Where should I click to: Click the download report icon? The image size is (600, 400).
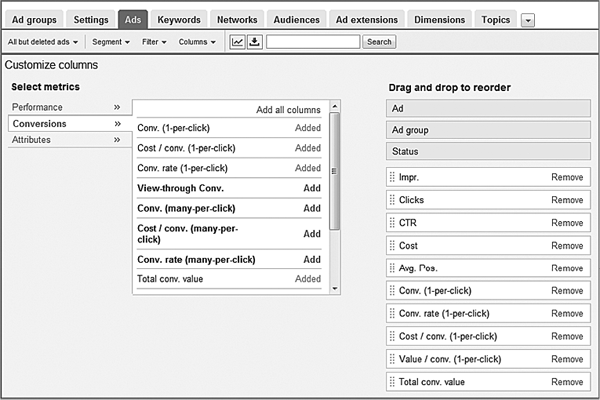[254, 42]
